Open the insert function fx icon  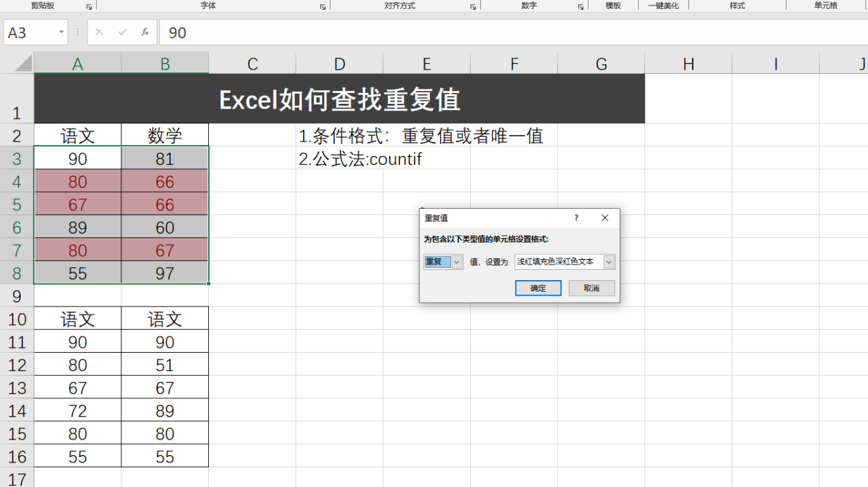[144, 32]
